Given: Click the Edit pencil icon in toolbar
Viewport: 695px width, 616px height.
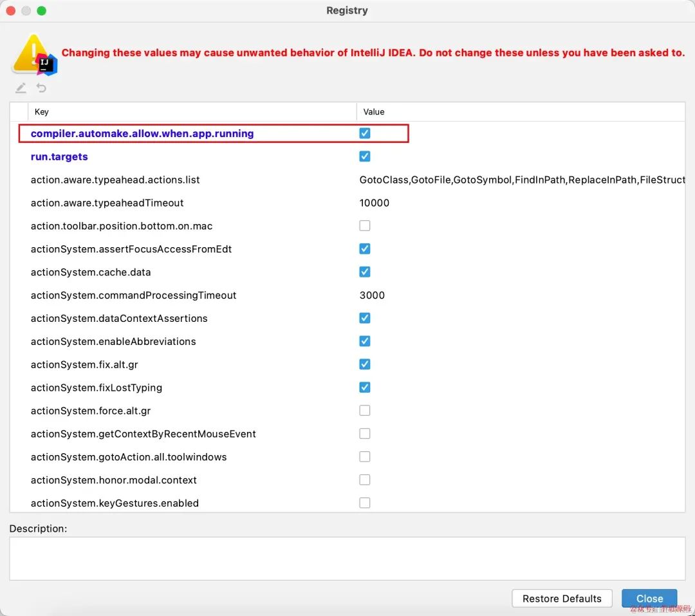Looking at the screenshot, I should click(21, 88).
